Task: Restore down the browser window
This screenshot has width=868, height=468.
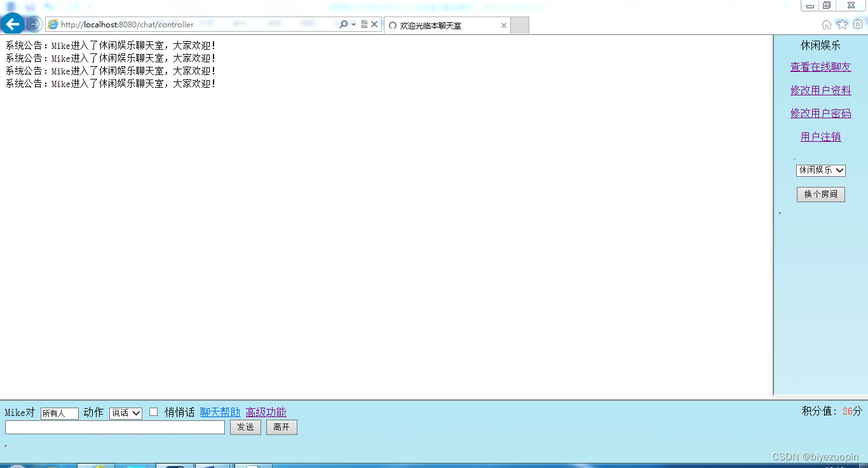Action: (x=827, y=6)
